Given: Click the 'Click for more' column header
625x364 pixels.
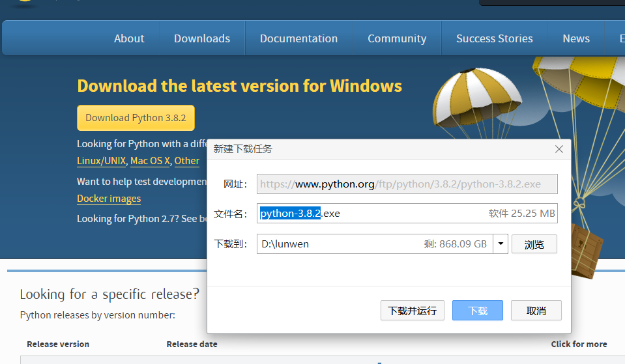Looking at the screenshot, I should [579, 344].
